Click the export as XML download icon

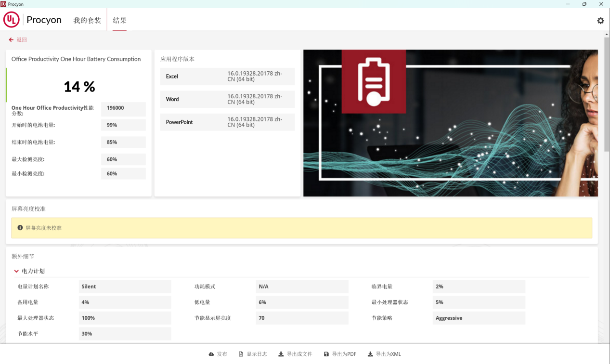[x=370, y=354]
